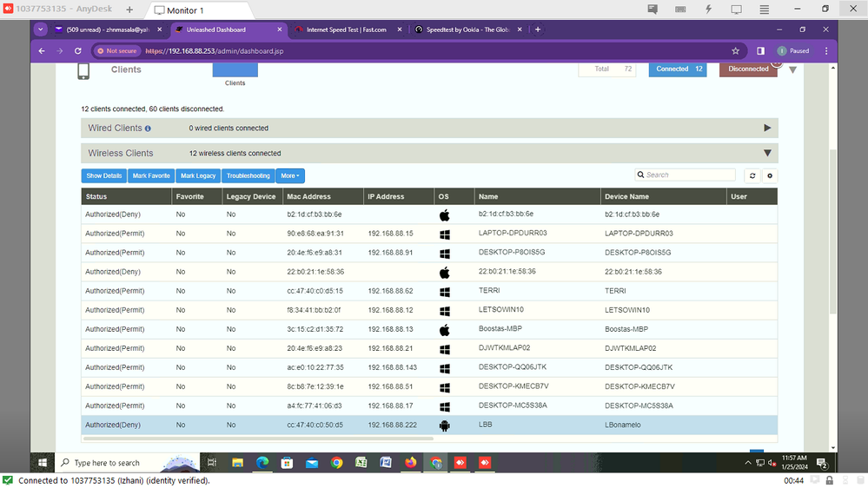Click into the clients Search field
Viewport: 868px width, 488px height.
690,175
